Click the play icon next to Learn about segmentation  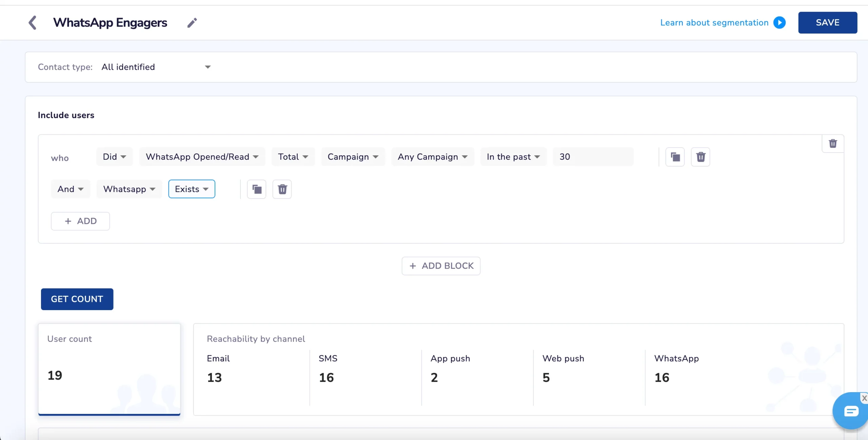(780, 23)
